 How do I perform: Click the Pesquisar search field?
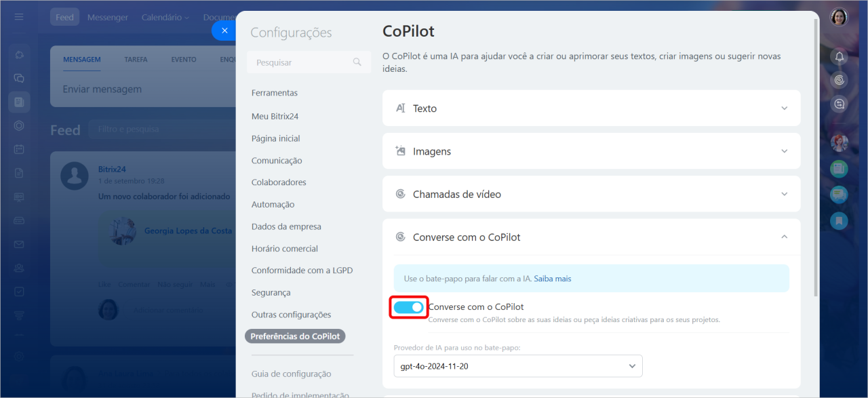[302, 62]
